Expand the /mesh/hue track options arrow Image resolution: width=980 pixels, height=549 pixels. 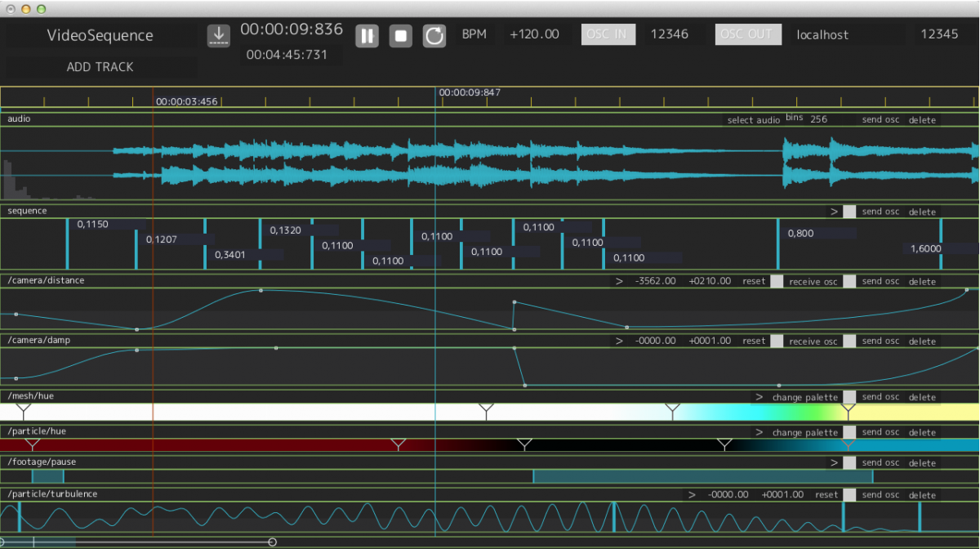pos(759,397)
